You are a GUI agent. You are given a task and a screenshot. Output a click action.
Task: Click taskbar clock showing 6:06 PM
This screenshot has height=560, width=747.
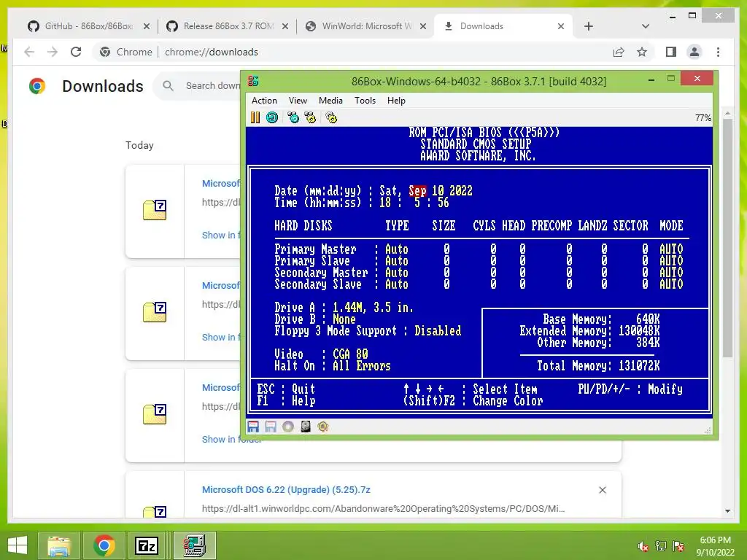pyautogui.click(x=715, y=546)
